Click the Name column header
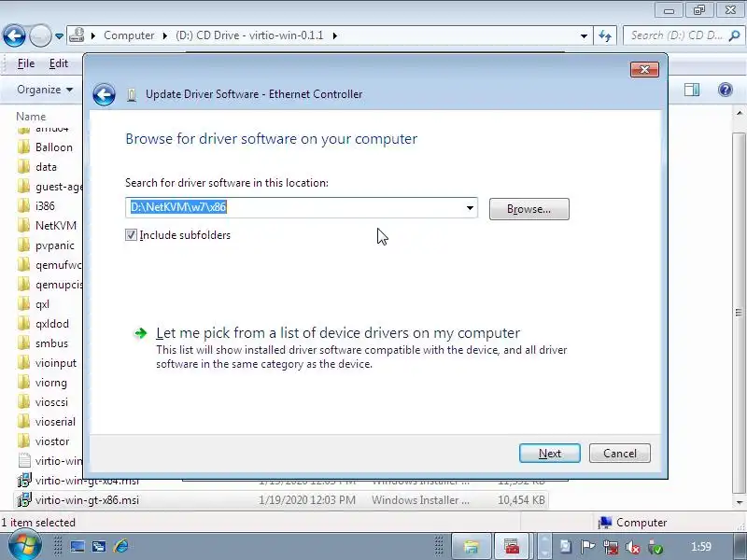Viewport: 747px width, 560px height. pyautogui.click(x=31, y=117)
